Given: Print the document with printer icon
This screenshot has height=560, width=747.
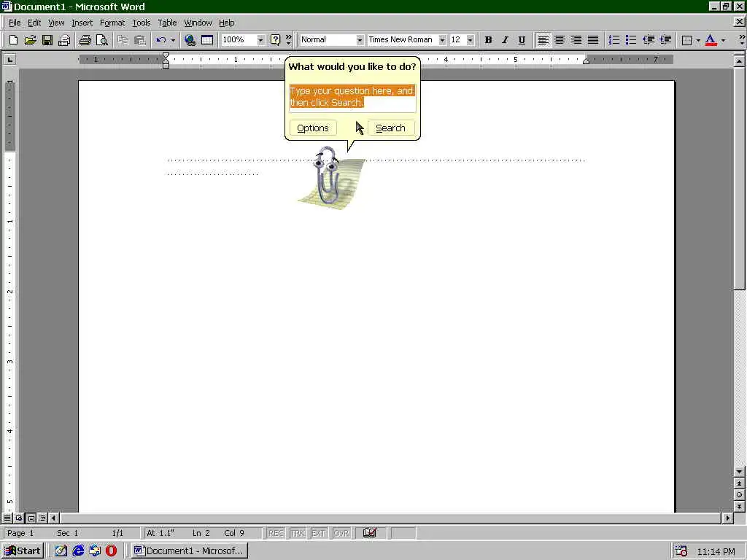Looking at the screenshot, I should click(85, 40).
